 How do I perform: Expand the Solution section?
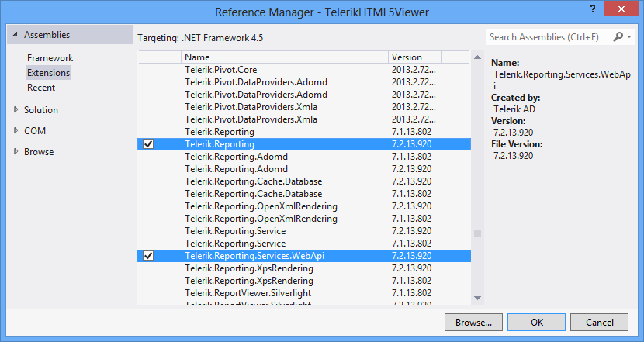tap(16, 110)
